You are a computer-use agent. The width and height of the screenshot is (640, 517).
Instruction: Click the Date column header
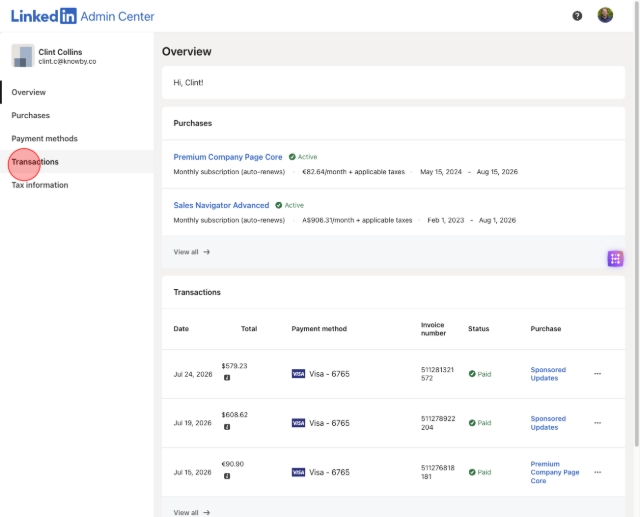pyautogui.click(x=181, y=329)
